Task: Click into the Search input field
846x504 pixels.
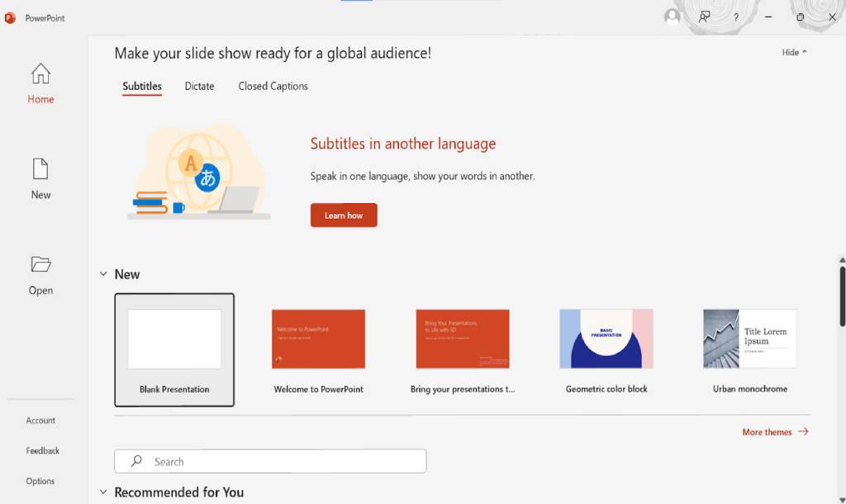Action: [270, 461]
